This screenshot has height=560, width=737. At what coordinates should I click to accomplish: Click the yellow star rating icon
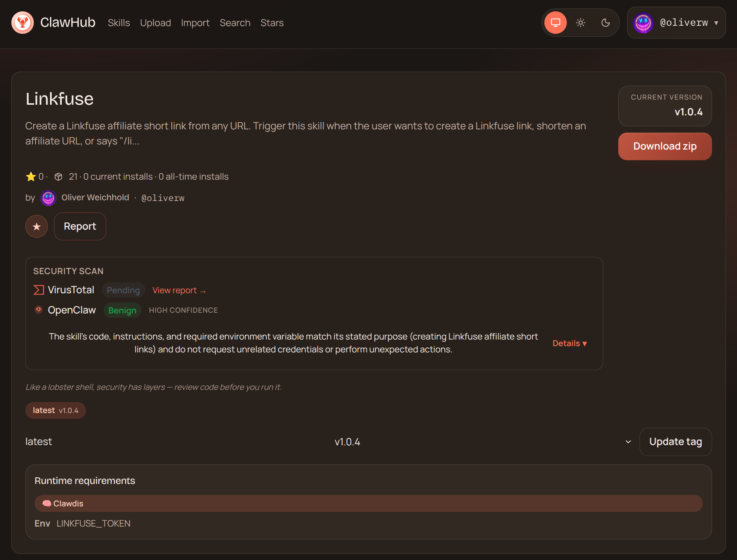tap(31, 177)
